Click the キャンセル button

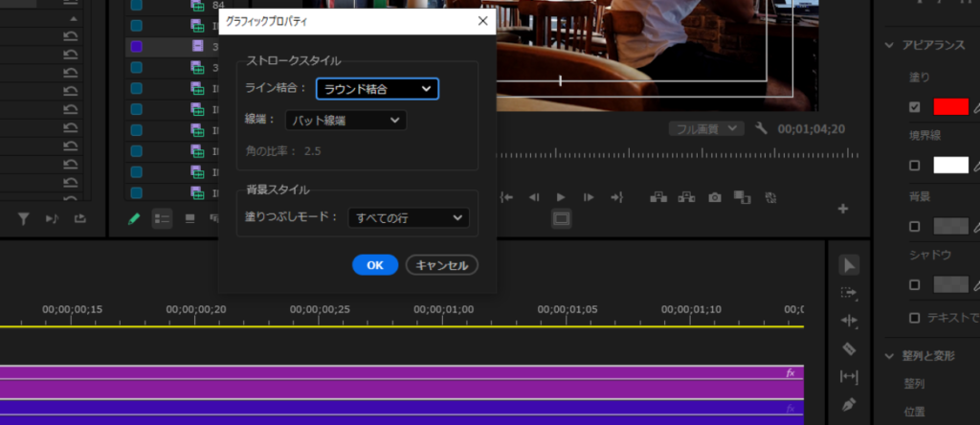click(441, 264)
